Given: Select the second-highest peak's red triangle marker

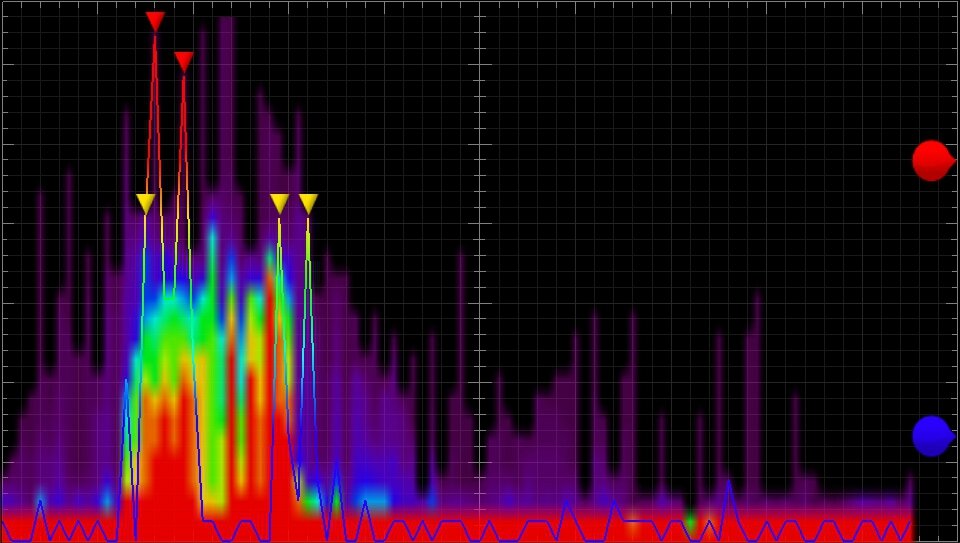Looking at the screenshot, I should click(x=184, y=62).
